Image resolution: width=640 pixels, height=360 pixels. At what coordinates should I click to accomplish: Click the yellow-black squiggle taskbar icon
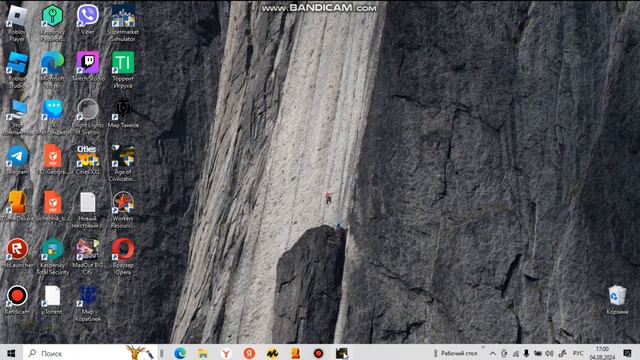point(272,353)
